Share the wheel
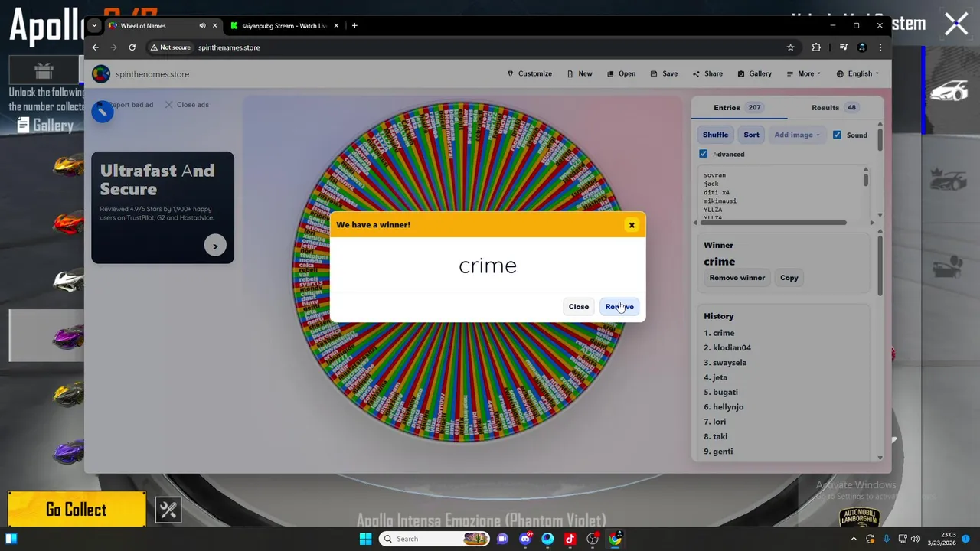The image size is (980, 551). 707,74
